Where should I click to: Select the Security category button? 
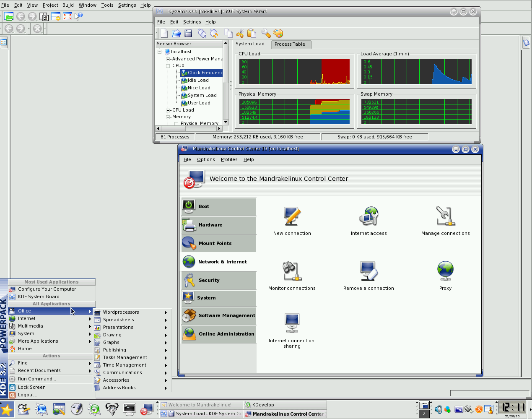coord(219,280)
